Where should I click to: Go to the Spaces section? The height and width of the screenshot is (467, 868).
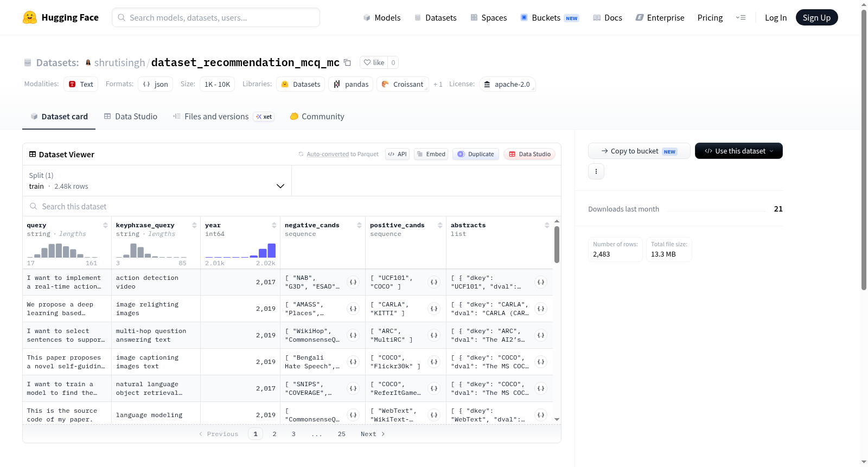pyautogui.click(x=488, y=17)
